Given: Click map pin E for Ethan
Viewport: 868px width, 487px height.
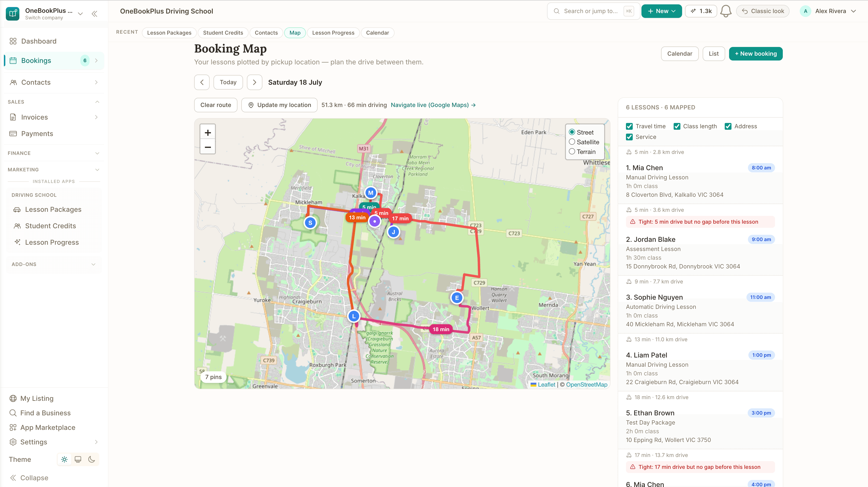Looking at the screenshot, I should pyautogui.click(x=457, y=297).
